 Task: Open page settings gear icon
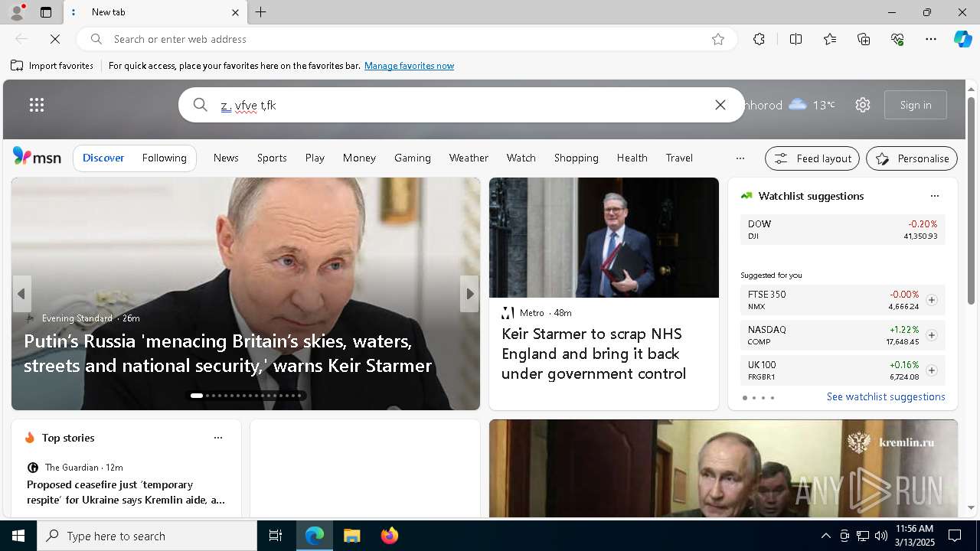(863, 105)
